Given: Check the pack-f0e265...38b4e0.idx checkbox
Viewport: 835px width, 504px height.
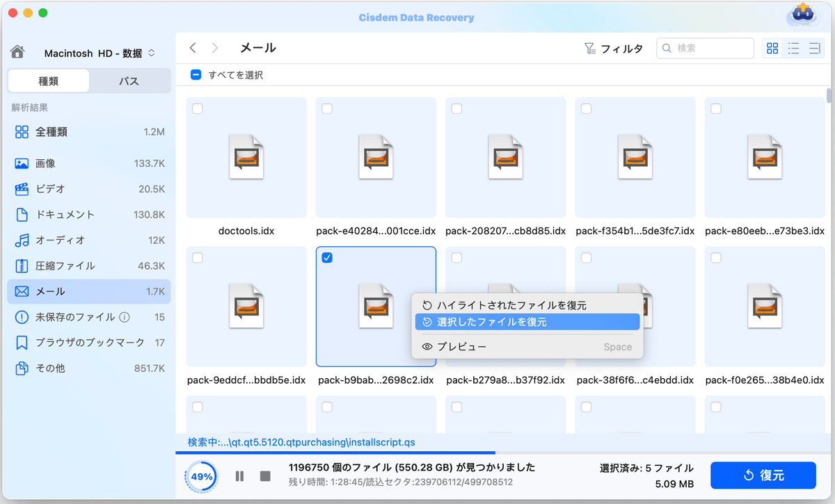Looking at the screenshot, I should (716, 258).
